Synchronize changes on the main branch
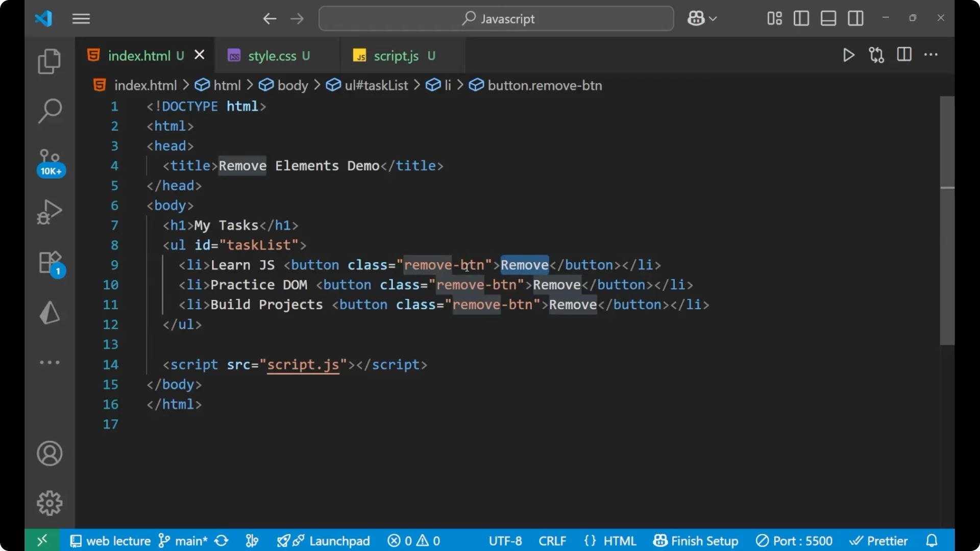The height and width of the screenshot is (551, 980). coord(220,540)
